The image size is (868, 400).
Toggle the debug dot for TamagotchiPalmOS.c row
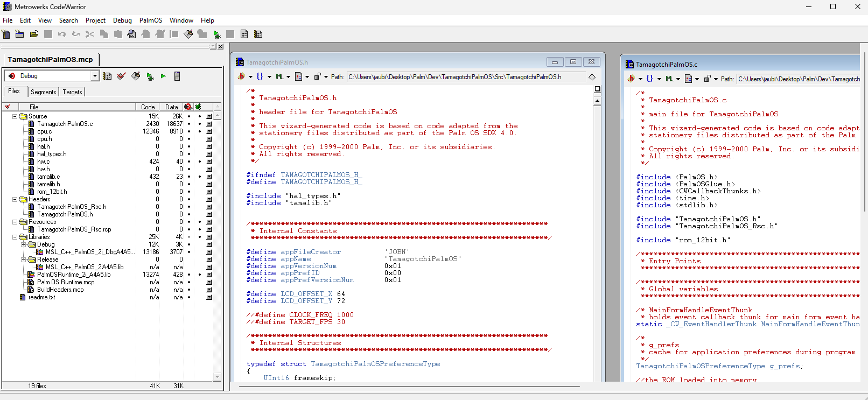(200, 124)
